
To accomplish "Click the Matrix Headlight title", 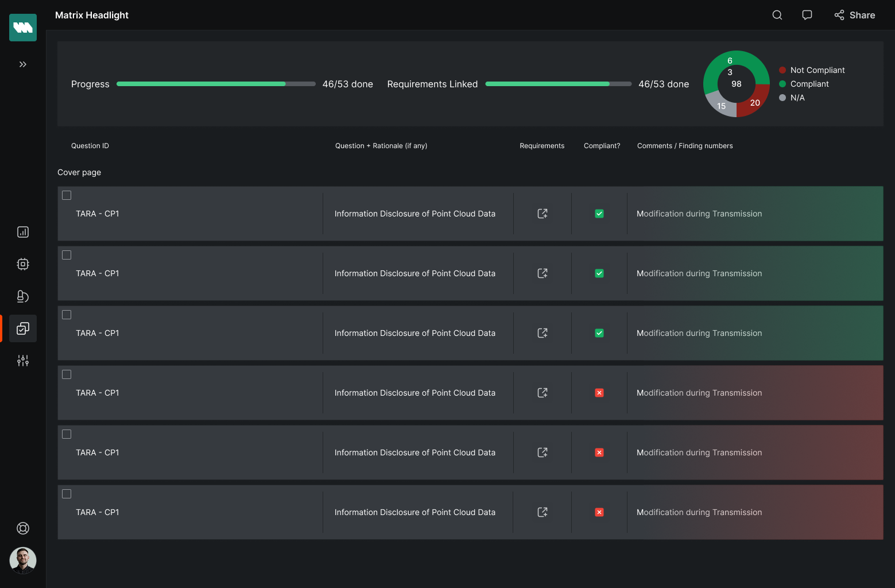I will click(92, 15).
